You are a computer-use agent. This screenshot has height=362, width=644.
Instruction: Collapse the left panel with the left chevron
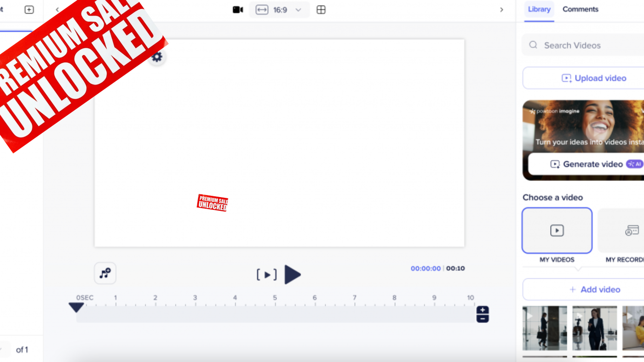[x=57, y=10]
